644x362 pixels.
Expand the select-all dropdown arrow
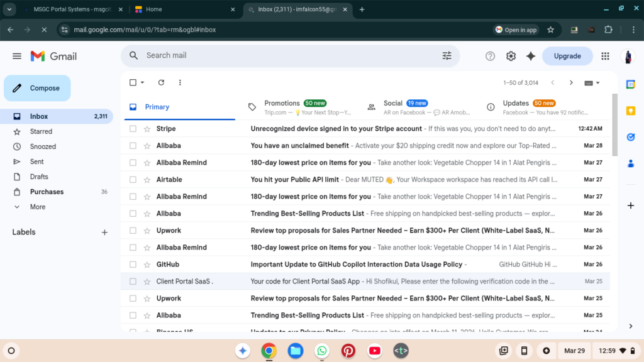142,82
